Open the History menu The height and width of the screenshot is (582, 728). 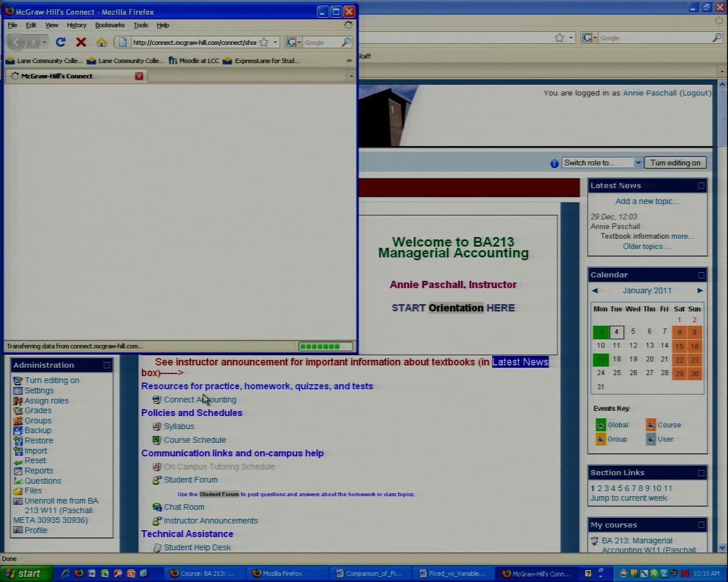point(76,25)
